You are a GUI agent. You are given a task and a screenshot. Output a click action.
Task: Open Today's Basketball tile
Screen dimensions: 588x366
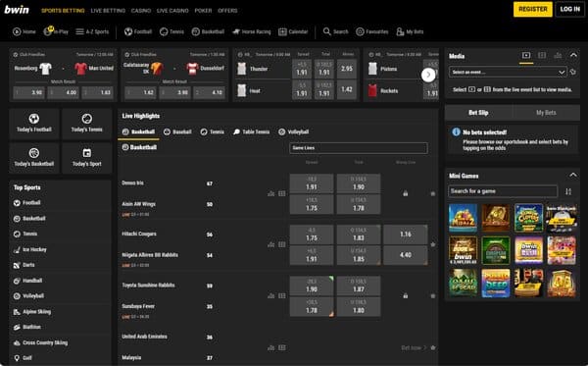34,158
